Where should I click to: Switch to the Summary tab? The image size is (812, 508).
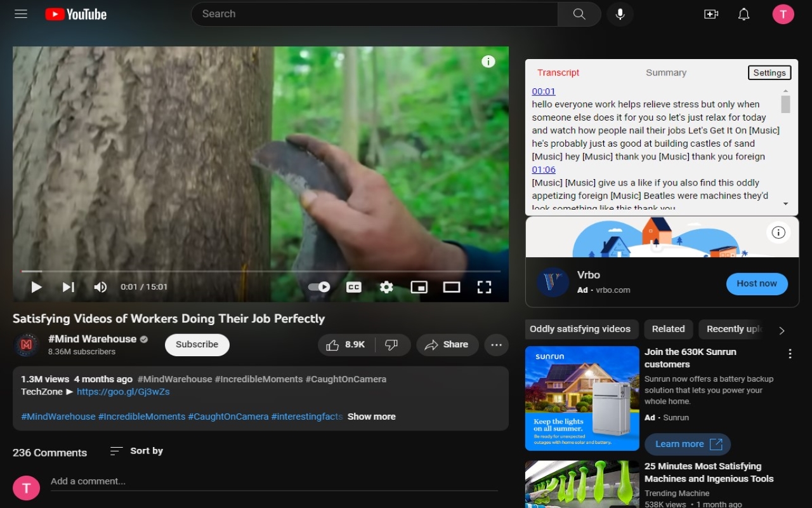click(665, 72)
